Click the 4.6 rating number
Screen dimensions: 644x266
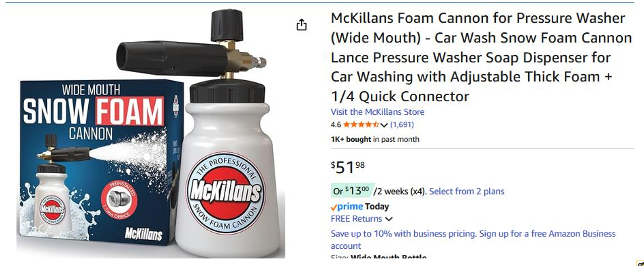pos(336,124)
